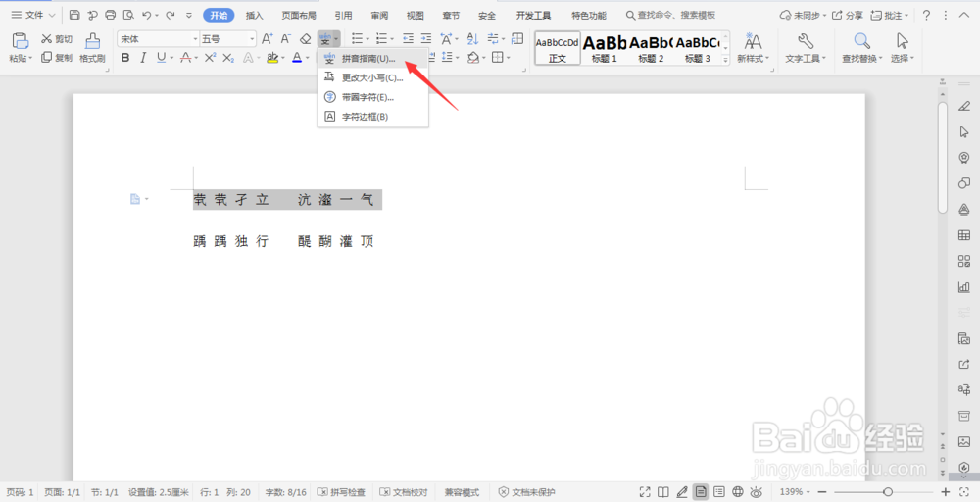The image size is (980, 502).
Task: Open Print Preview from quick access toolbar
Action: (x=128, y=15)
